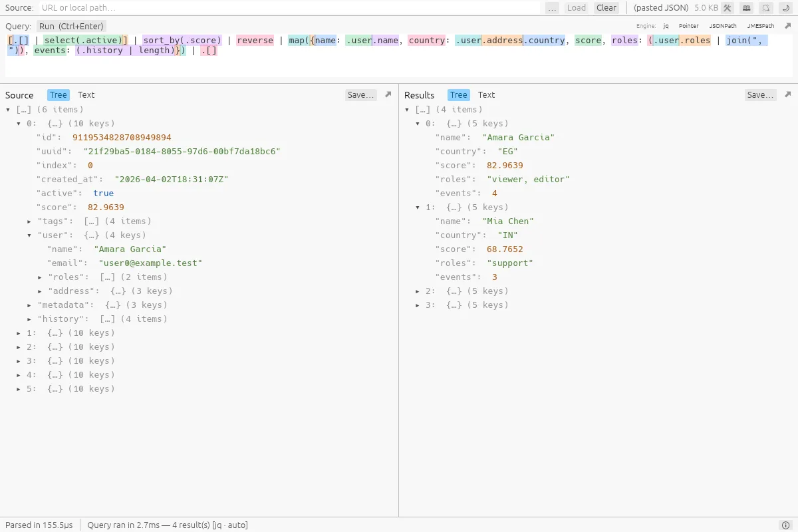Click Save… in the Results panel
The height and width of the screenshot is (532, 798).
pyautogui.click(x=760, y=95)
